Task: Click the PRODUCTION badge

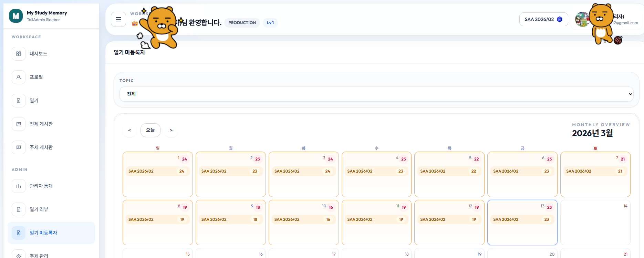Action: point(242,23)
